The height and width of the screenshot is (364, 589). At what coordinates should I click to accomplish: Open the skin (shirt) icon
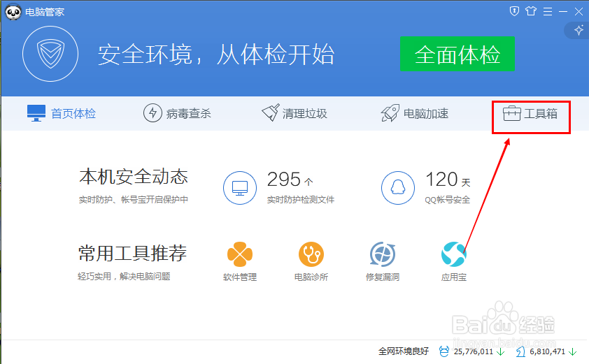click(x=531, y=11)
